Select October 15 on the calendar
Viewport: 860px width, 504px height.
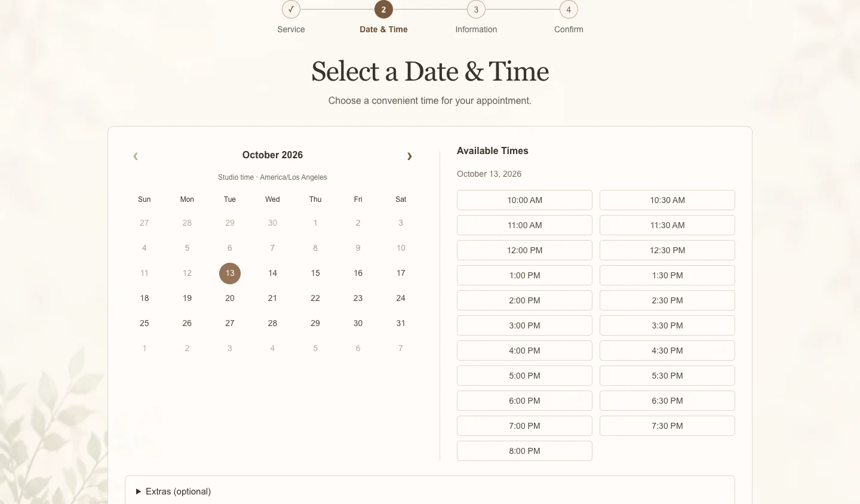(315, 273)
